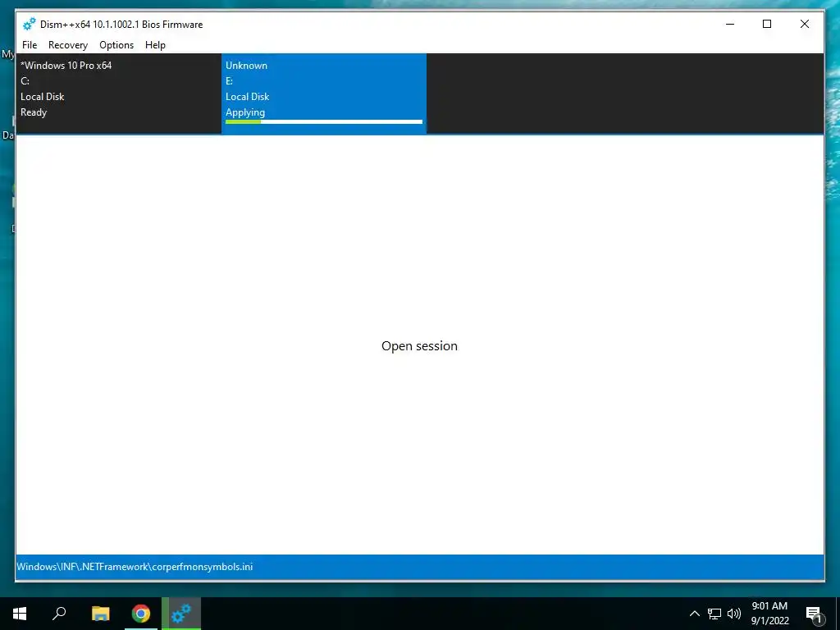The width and height of the screenshot is (840, 630).
Task: Select the Windows 10 Pro x64 image tile
Action: [x=118, y=94]
